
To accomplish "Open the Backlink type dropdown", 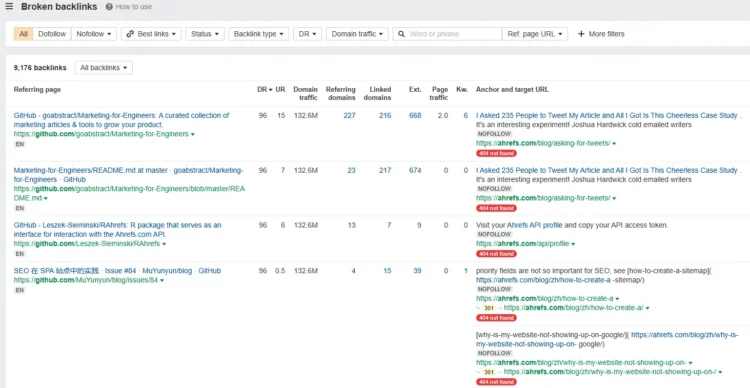I will coord(258,34).
